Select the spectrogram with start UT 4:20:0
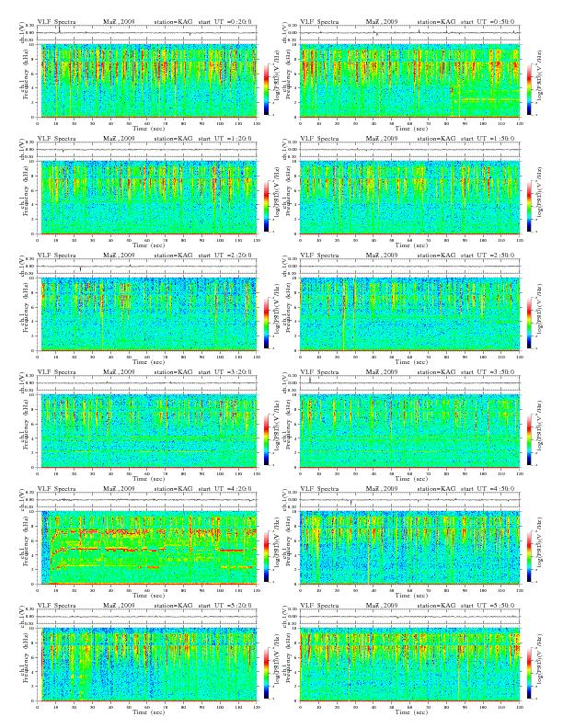Viewport: 563px width, 728px height. click(147, 548)
